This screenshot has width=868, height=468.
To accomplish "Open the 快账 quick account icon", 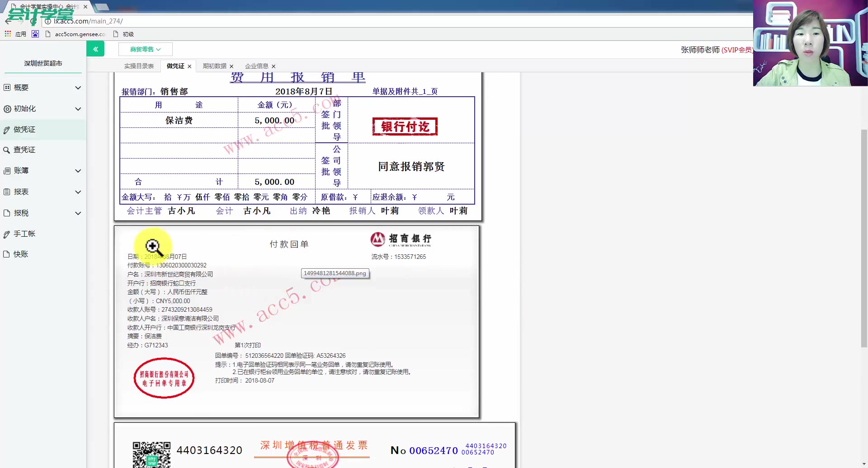I will (6, 254).
